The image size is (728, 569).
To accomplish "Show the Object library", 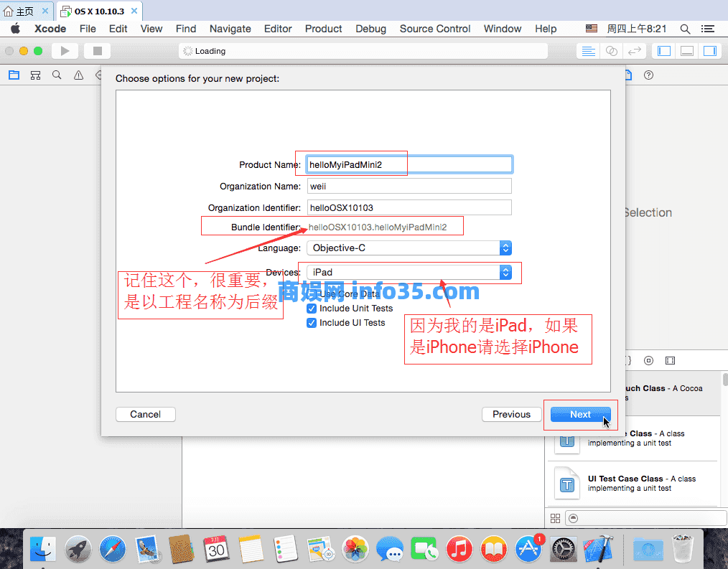I will click(648, 361).
